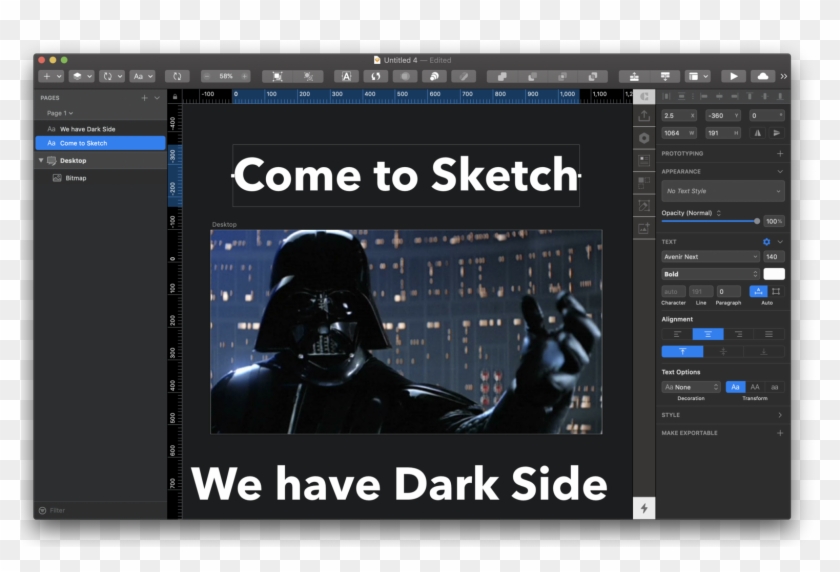Click the flip horizontal button
Image resolution: width=840 pixels, height=572 pixels.
[758, 133]
